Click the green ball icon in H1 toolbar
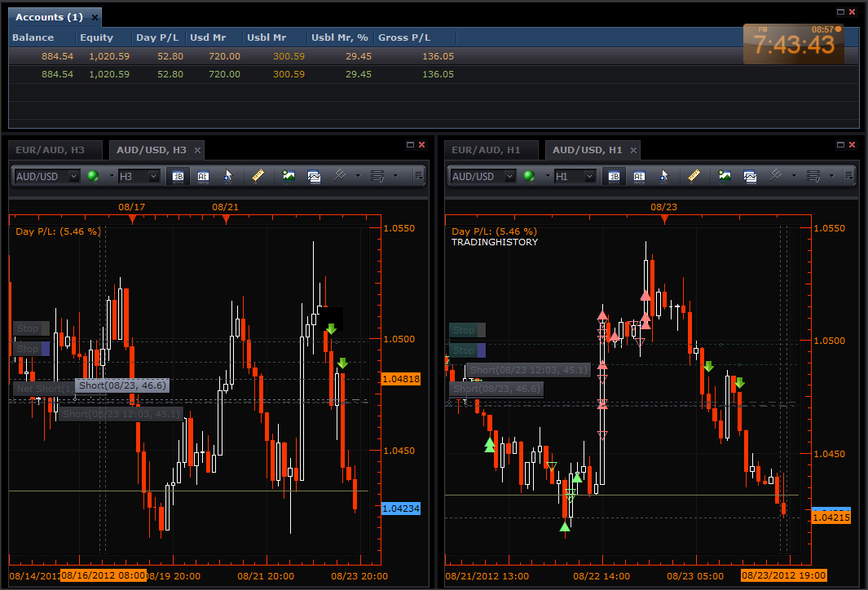Viewport: 868px width, 590px height. [x=529, y=175]
